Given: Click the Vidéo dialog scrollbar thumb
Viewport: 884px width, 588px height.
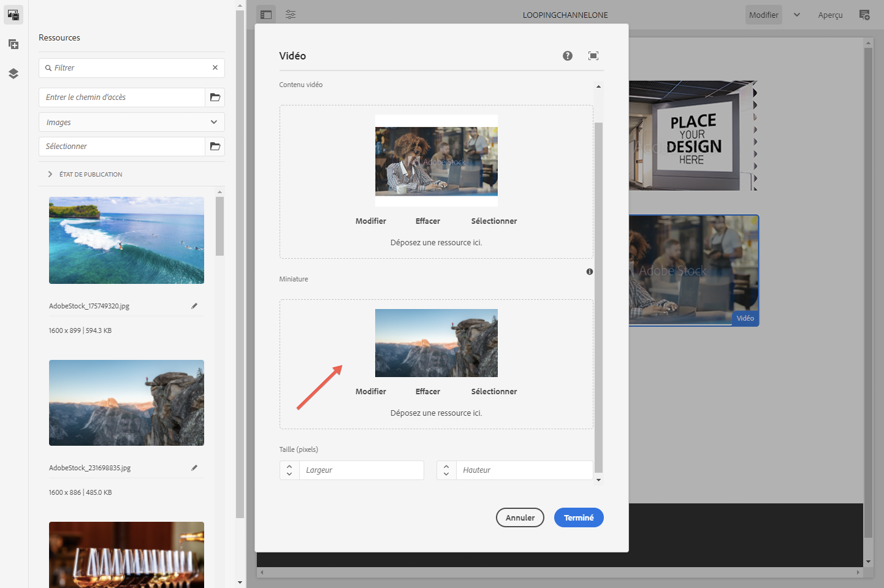Looking at the screenshot, I should pos(599,297).
